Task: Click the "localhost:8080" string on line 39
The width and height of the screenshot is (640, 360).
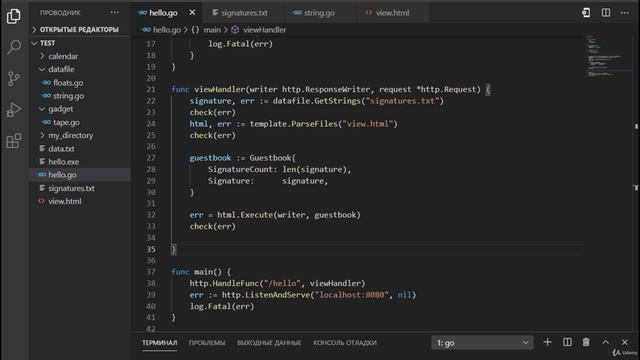Action: coord(352,295)
